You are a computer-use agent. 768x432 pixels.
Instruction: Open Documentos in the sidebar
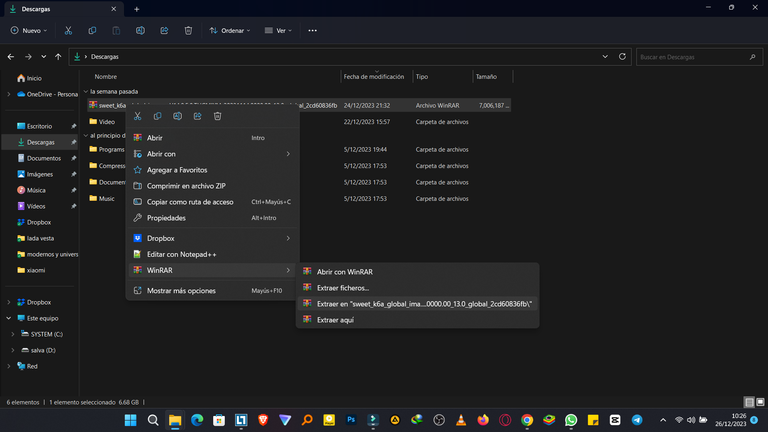(44, 158)
